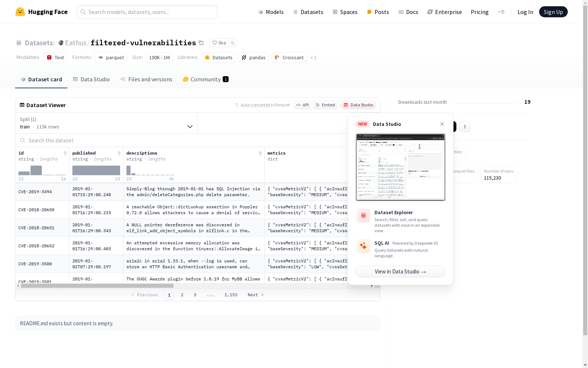Focus the top search models field
The height and width of the screenshot is (368, 588).
(x=147, y=12)
